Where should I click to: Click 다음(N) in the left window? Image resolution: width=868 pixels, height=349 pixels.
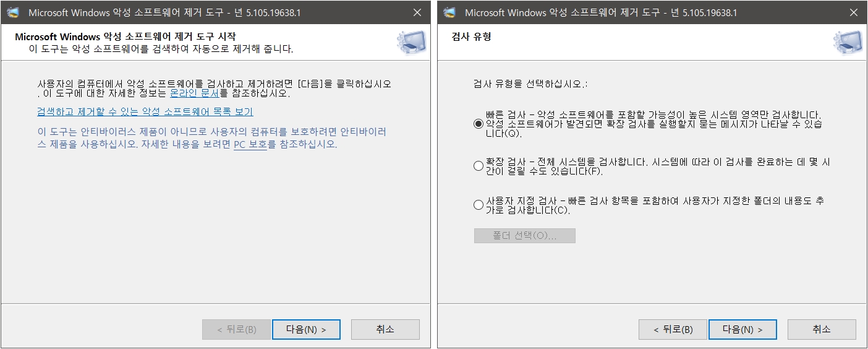tap(306, 329)
